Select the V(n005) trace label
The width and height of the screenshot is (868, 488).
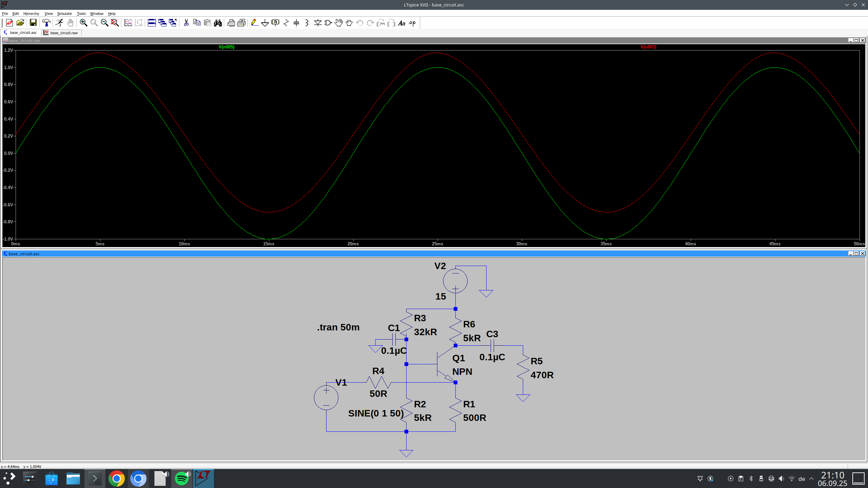tap(226, 47)
